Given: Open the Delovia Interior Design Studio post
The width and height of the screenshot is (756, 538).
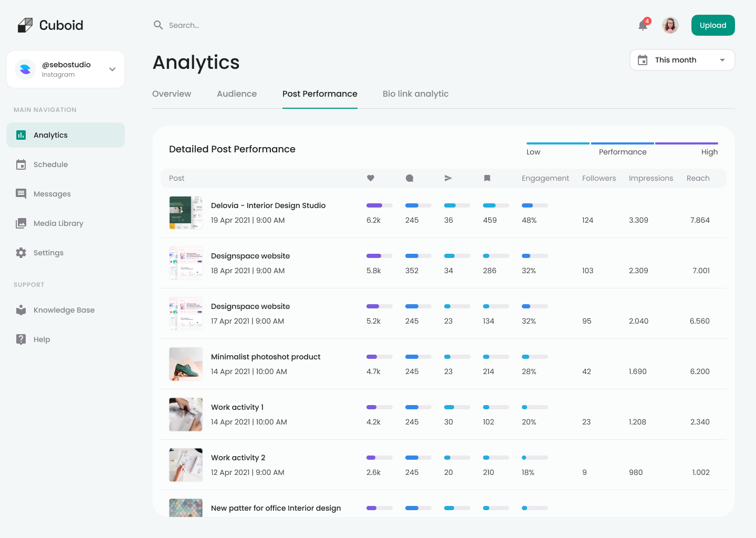Looking at the screenshot, I should pos(268,205).
